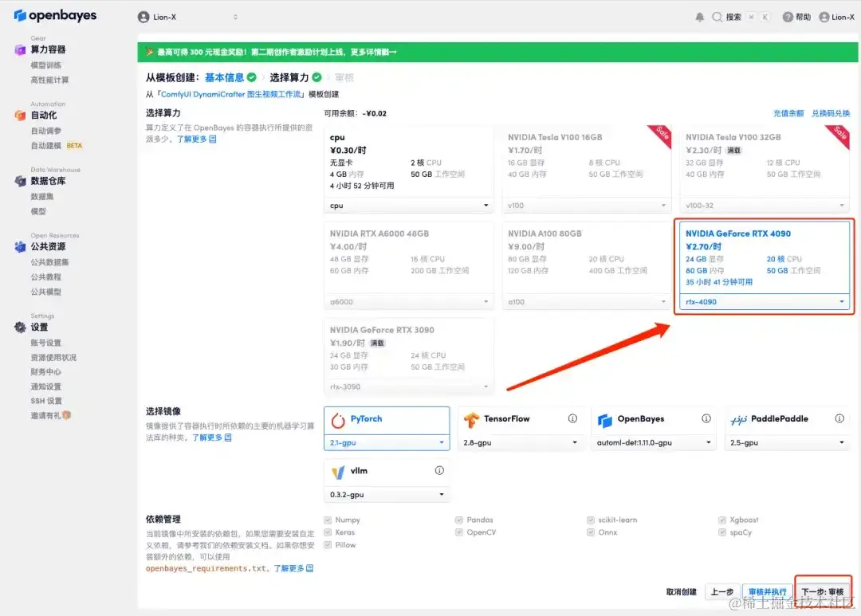Image resolution: width=861 pixels, height=616 pixels.
Task: Click the Lion-X avatar in top right
Action: point(824,17)
